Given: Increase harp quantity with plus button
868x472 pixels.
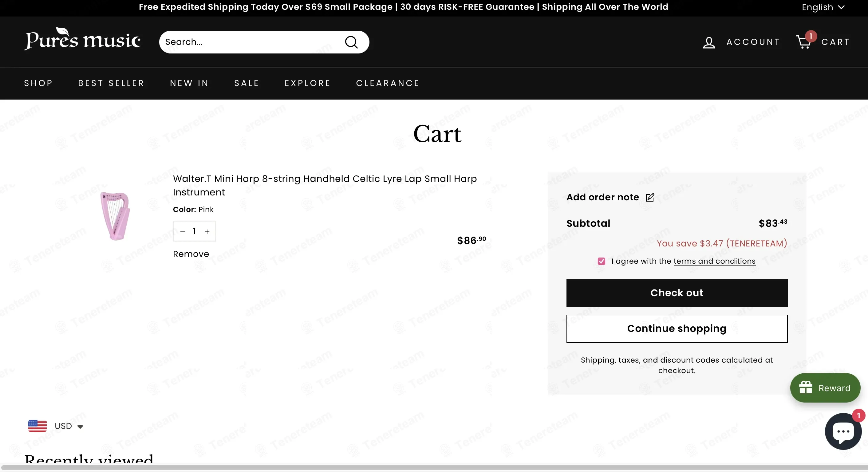Looking at the screenshot, I should click(x=207, y=231).
